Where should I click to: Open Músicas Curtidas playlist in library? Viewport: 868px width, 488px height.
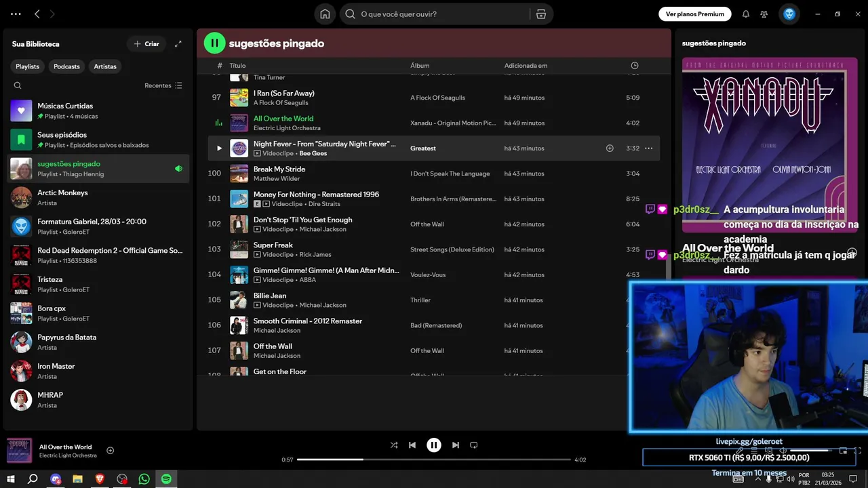click(x=96, y=110)
